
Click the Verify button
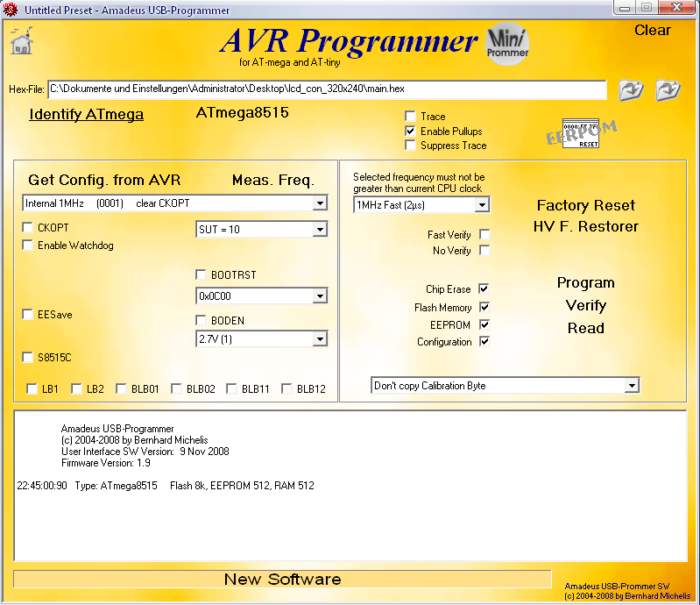pos(586,306)
